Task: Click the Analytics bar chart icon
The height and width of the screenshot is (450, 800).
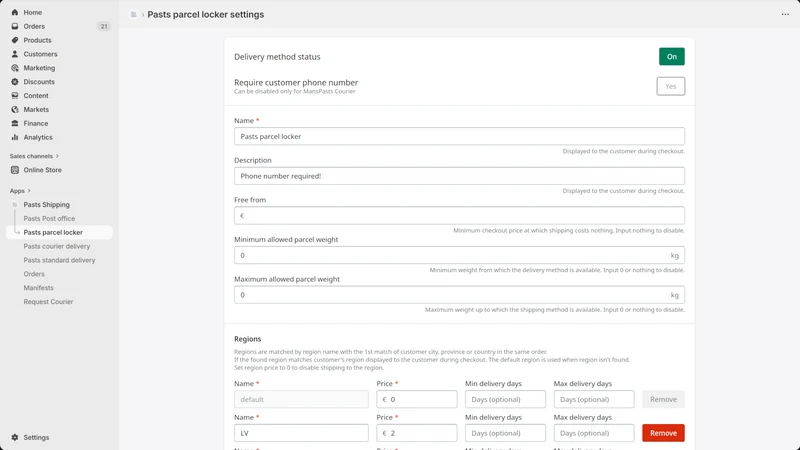Action: (15, 137)
